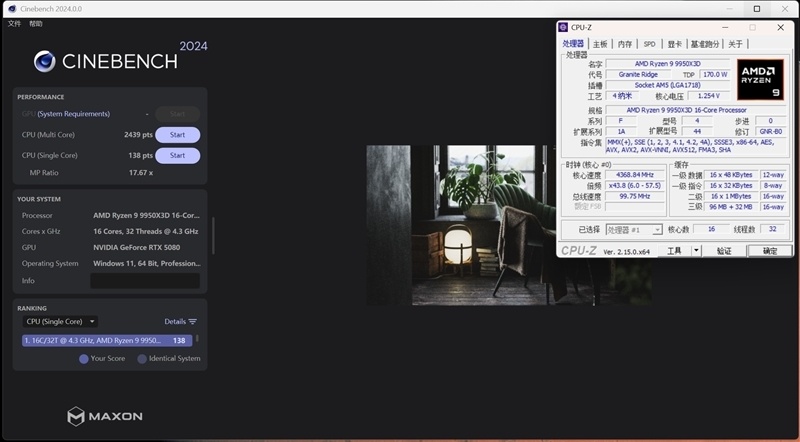This screenshot has height=442, width=800.
Task: Click the Cinebench title bar app icon
Action: pos(12,9)
